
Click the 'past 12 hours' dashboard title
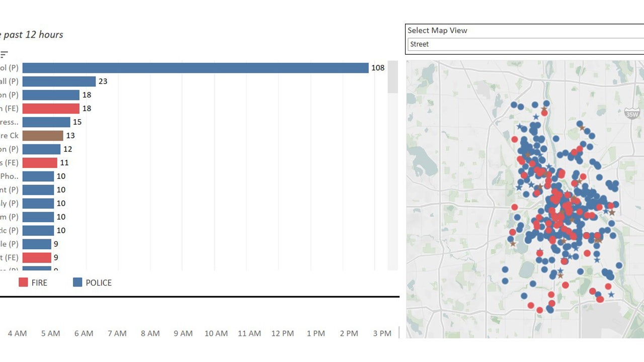point(32,34)
